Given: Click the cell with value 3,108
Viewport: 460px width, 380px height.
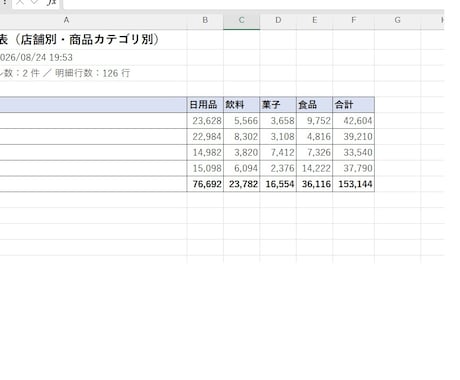Looking at the screenshot, I should [278, 137].
